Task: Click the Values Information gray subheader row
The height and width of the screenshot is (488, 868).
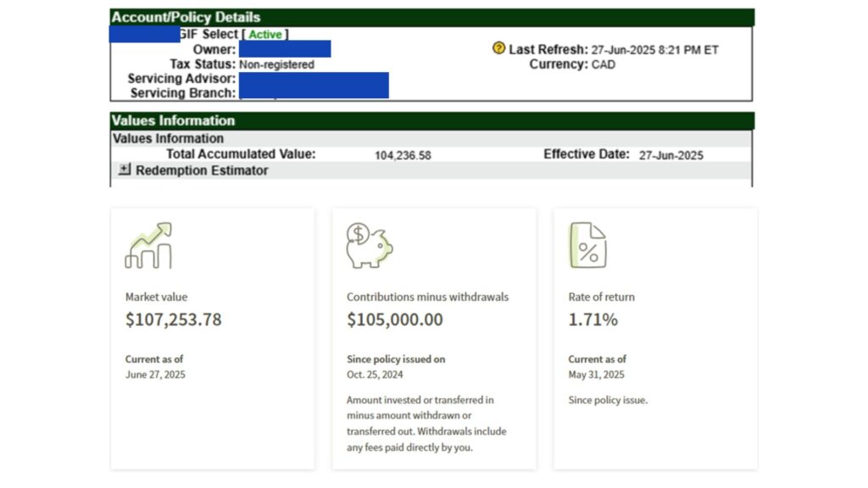Action: click(431, 138)
